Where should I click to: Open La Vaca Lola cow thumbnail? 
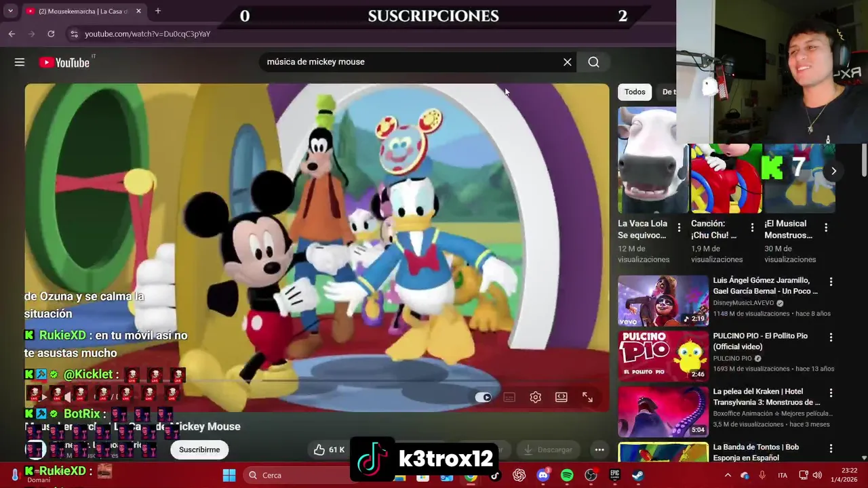(x=653, y=161)
